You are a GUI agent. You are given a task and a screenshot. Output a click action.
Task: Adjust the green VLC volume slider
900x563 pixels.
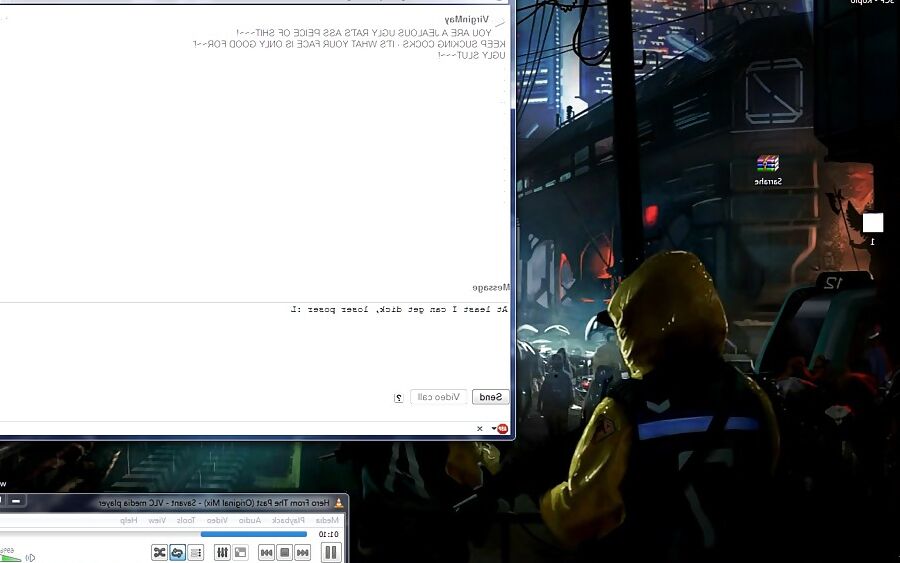tap(10, 555)
